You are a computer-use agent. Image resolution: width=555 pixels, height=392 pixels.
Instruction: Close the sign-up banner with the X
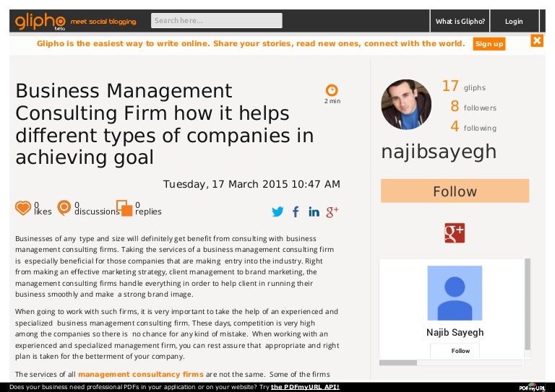pos(537,40)
